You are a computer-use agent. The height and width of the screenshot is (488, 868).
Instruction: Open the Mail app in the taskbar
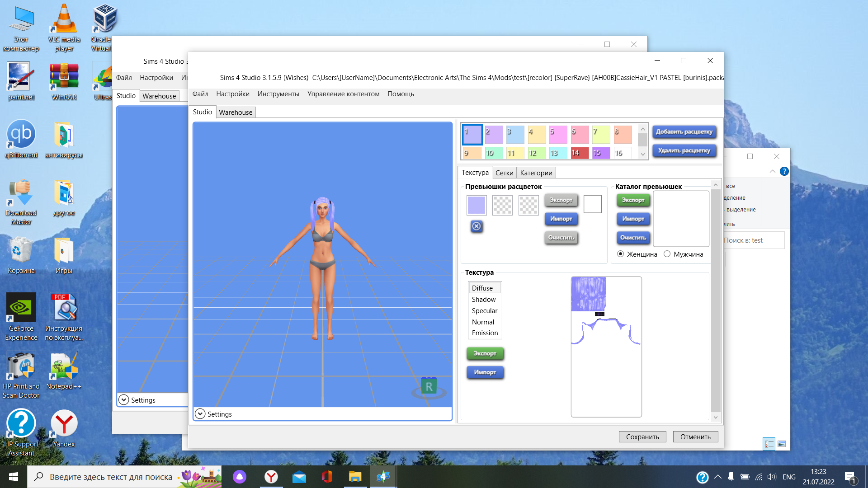299,477
